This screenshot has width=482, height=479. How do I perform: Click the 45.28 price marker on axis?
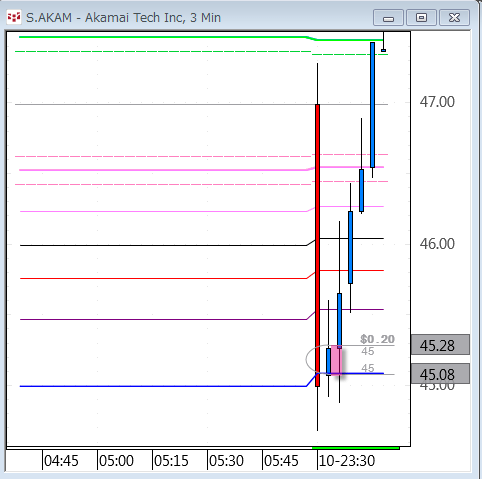point(440,345)
